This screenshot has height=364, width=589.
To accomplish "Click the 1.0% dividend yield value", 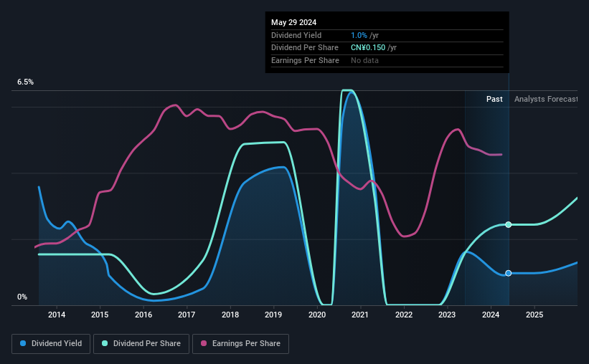I will 359,35.
